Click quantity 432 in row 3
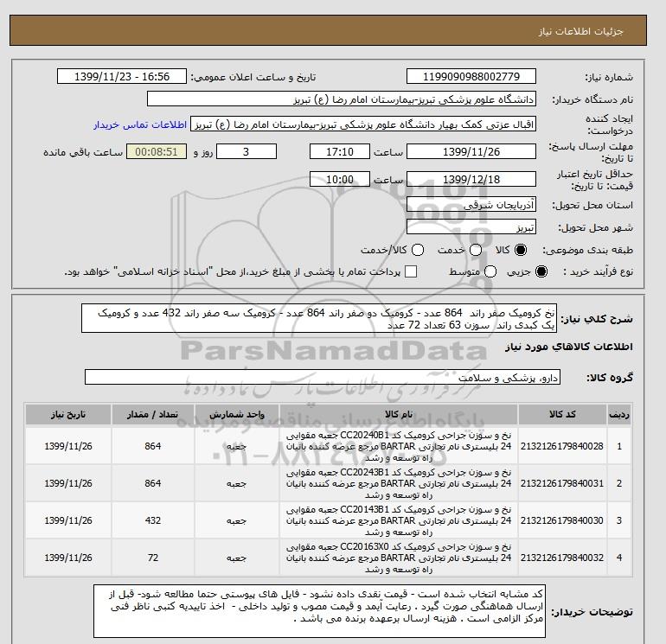The image size is (666, 644). click(153, 520)
